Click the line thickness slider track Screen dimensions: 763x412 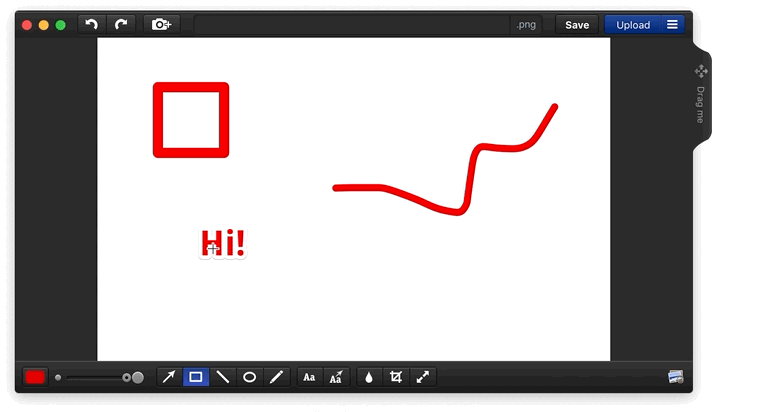pos(92,377)
